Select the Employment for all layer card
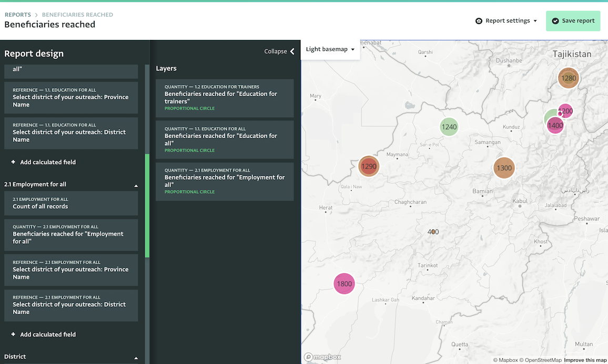This screenshot has width=608, height=364. (x=225, y=182)
